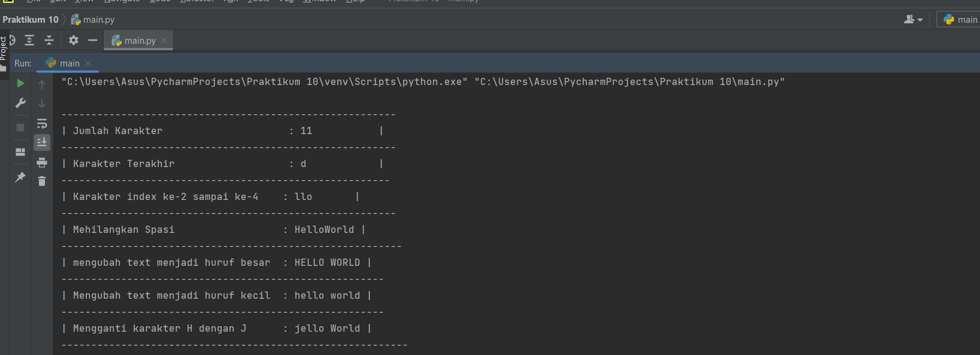Screen dimensions: 980x355
Task: Pin the Run tab with the pushpin icon
Action: tap(20, 177)
